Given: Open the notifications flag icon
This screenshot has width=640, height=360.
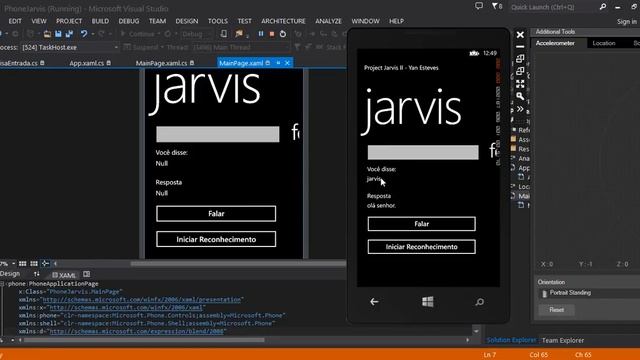Looking at the screenshot, I should click(x=497, y=6).
